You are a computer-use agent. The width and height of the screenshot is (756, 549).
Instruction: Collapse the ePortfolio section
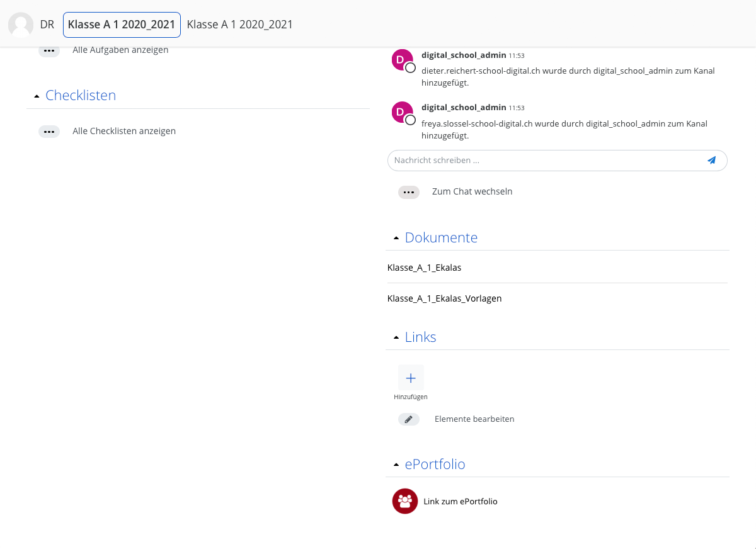(x=396, y=465)
